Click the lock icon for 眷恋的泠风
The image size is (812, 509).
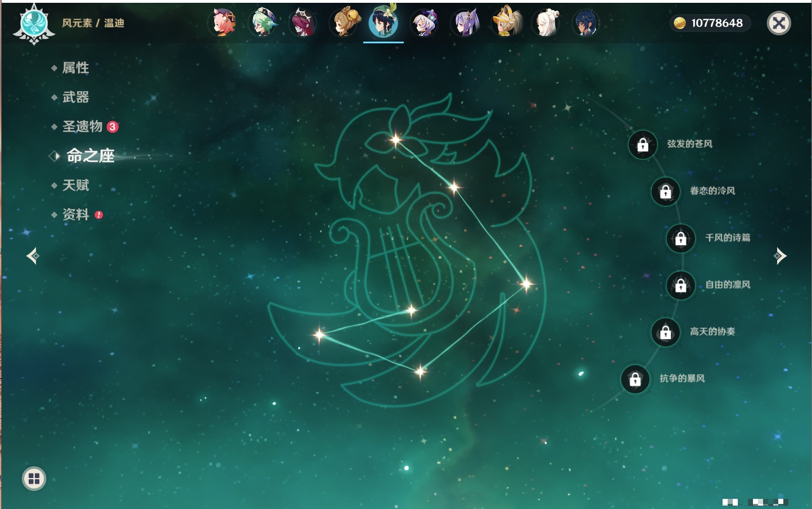(x=665, y=191)
